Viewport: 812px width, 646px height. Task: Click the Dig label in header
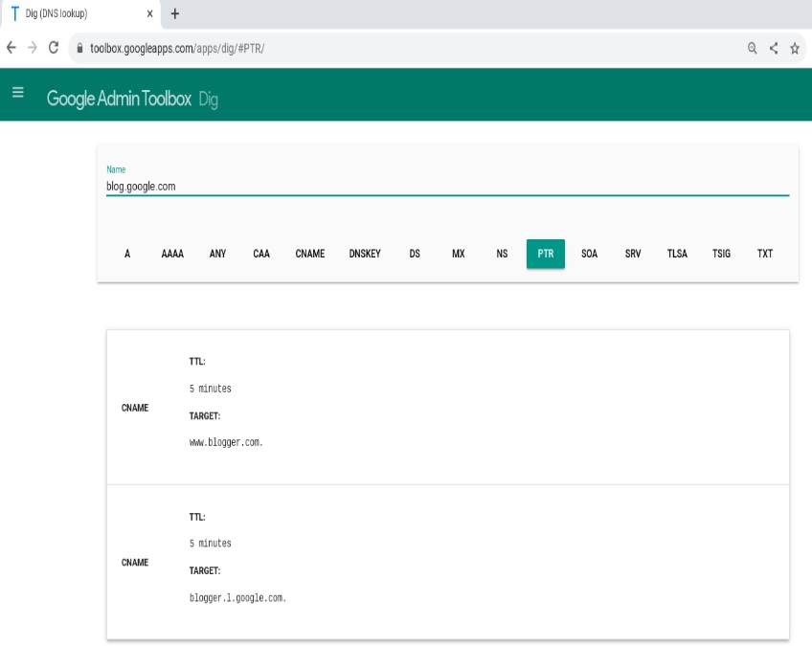(208, 100)
